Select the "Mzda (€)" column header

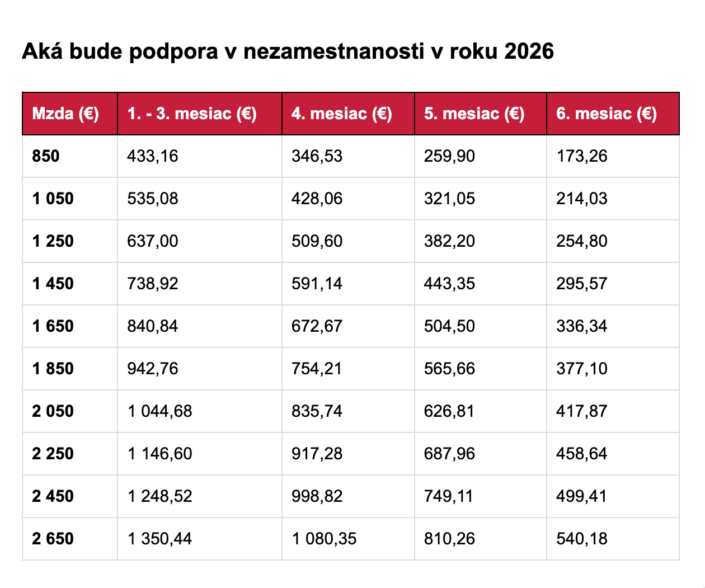pos(65,114)
